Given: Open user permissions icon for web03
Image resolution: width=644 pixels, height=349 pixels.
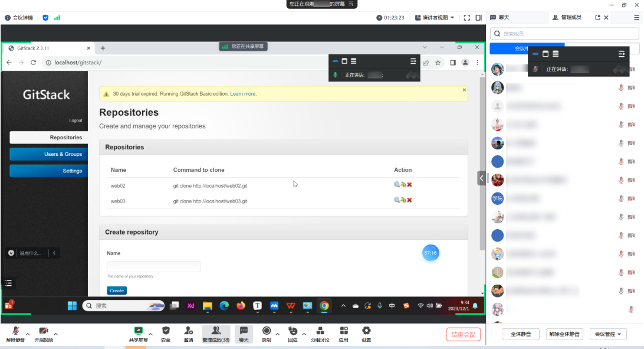Looking at the screenshot, I should 403,200.
